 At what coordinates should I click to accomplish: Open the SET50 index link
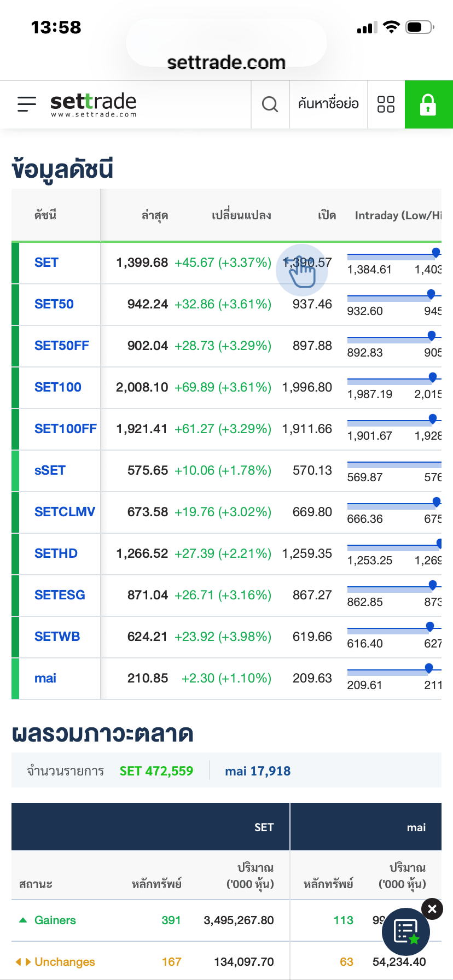[x=54, y=304]
